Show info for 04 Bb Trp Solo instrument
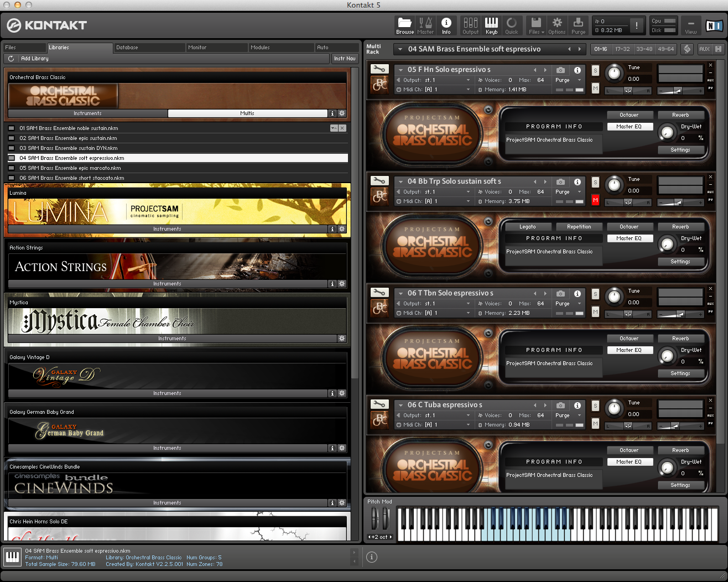 click(577, 181)
